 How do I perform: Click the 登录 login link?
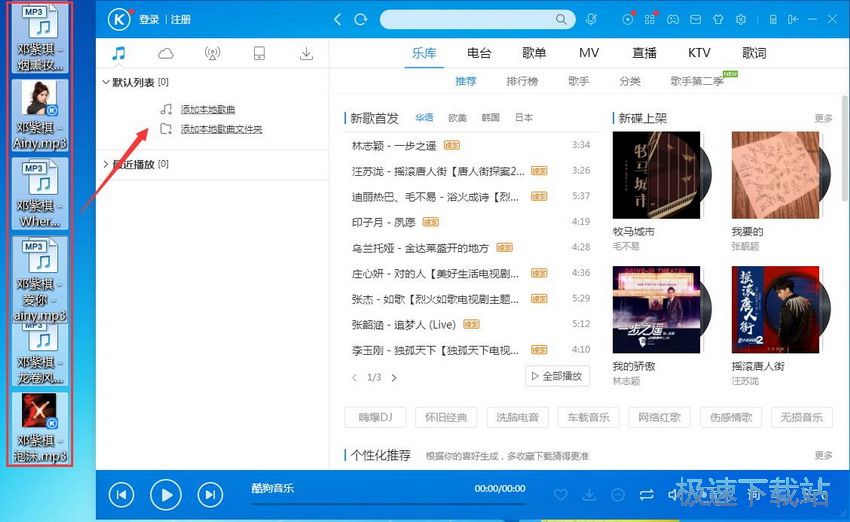[x=149, y=20]
